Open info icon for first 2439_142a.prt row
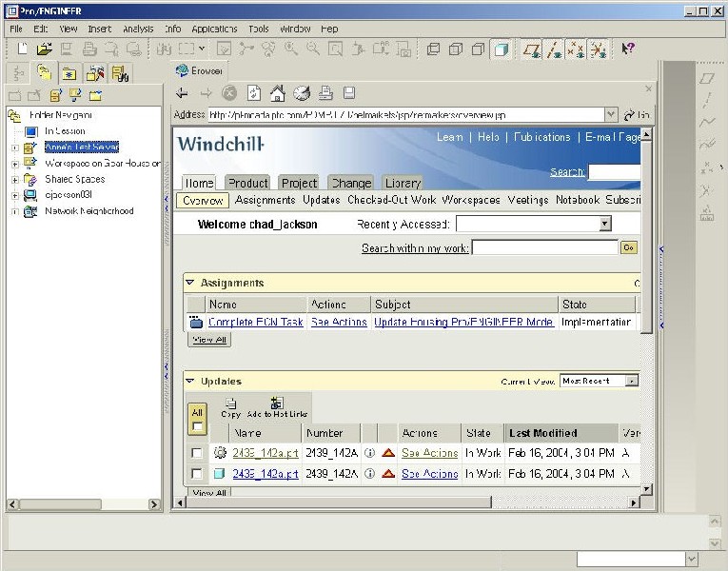 click(x=369, y=452)
